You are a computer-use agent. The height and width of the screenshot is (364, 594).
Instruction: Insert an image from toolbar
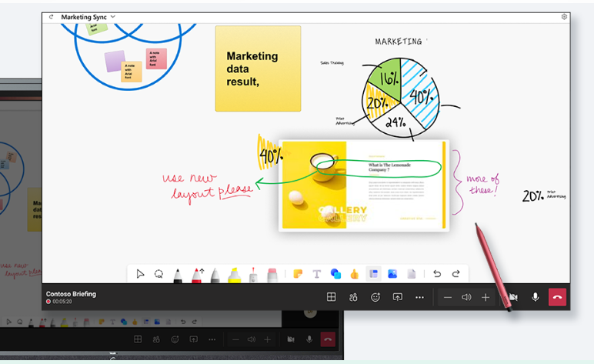392,274
